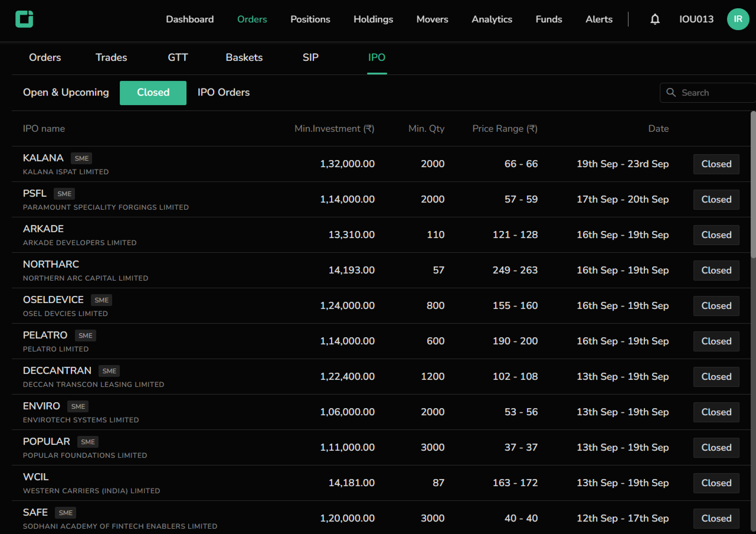Select the IPO tab

pyautogui.click(x=377, y=57)
